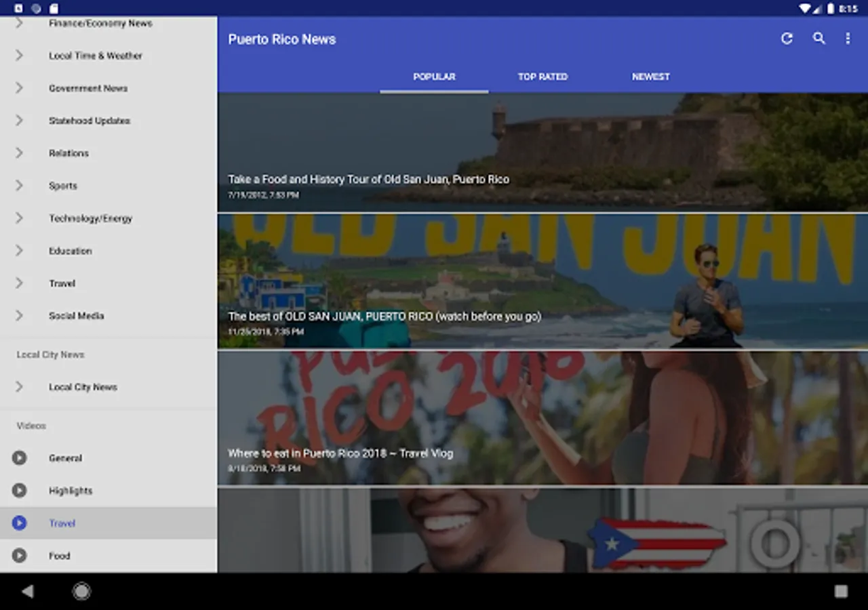Image resolution: width=868 pixels, height=610 pixels.
Task: Select General under Videos
Action: 108,458
